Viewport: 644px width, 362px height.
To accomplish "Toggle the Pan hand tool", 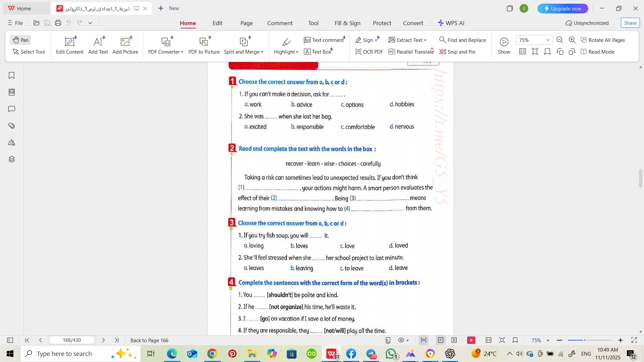I will pos(21,40).
